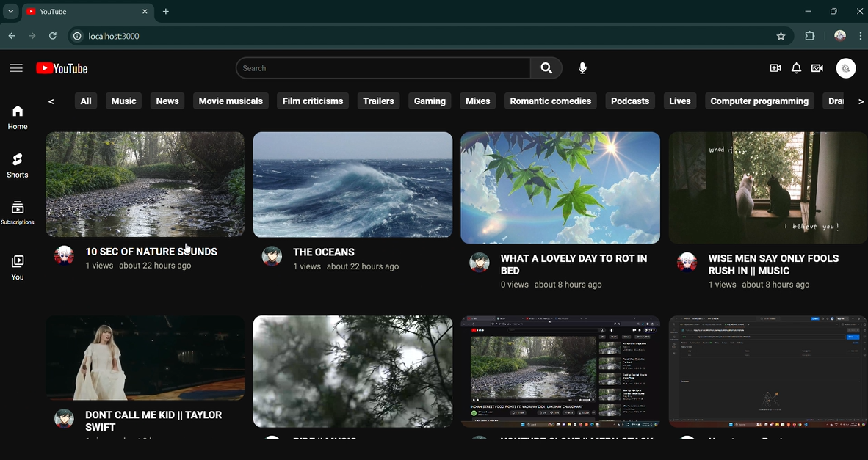This screenshot has width=868, height=460.
Task: Open the browser tab search chevron
Action: 10,11
